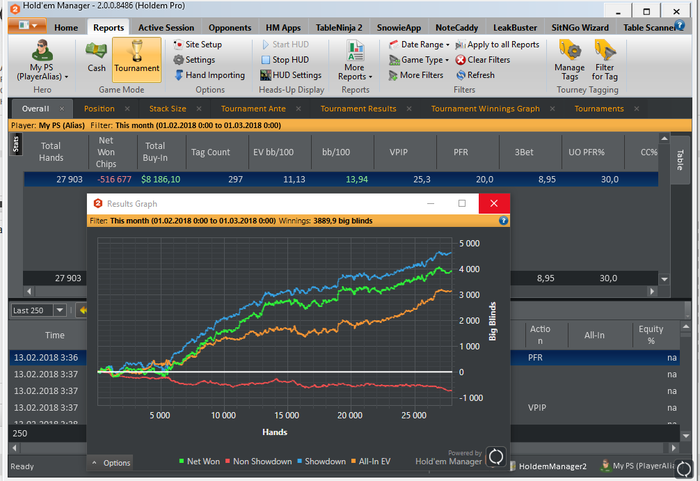Close the Stack Size report tab
700x481 pixels.
click(199, 109)
